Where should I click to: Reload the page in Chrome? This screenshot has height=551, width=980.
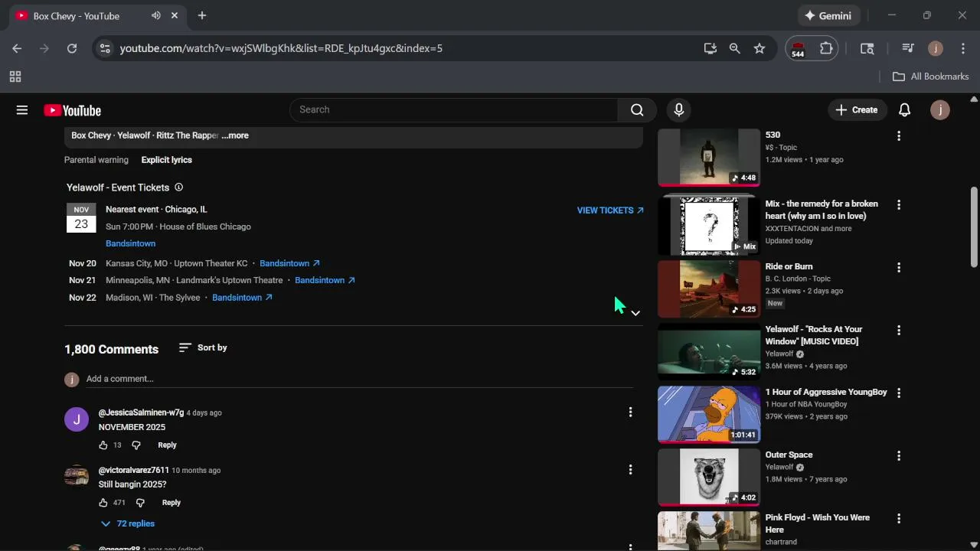[x=72, y=48]
